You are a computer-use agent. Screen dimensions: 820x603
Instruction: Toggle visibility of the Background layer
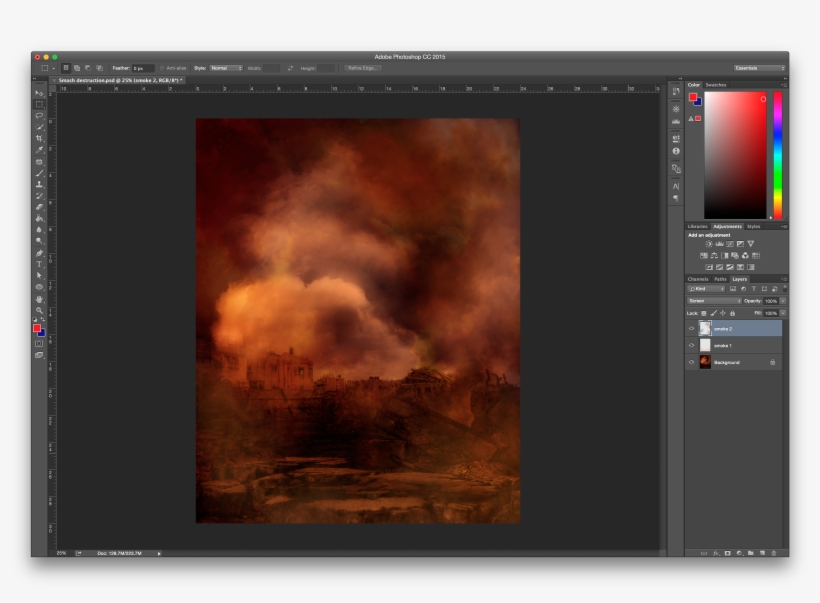[x=691, y=361]
